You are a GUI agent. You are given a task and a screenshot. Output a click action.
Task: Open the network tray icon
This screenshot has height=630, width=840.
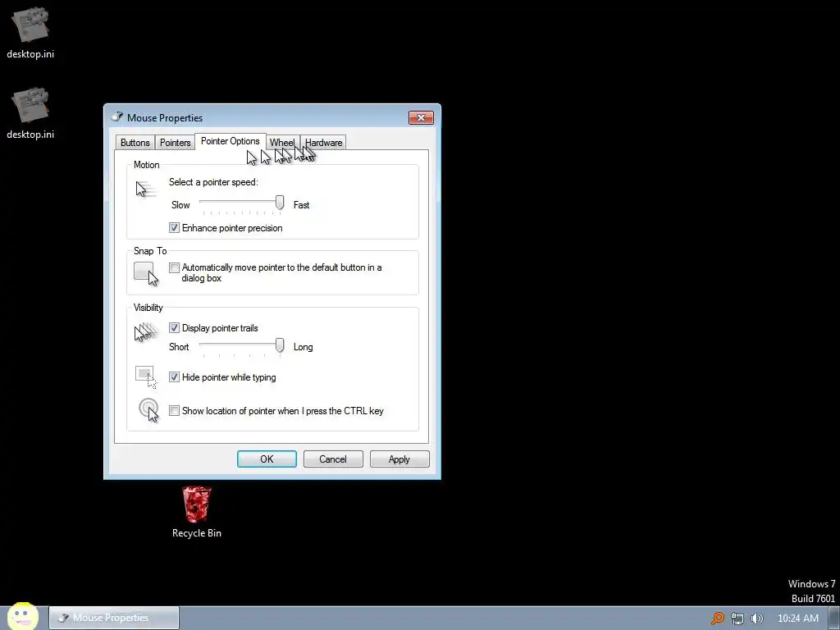tap(737, 619)
